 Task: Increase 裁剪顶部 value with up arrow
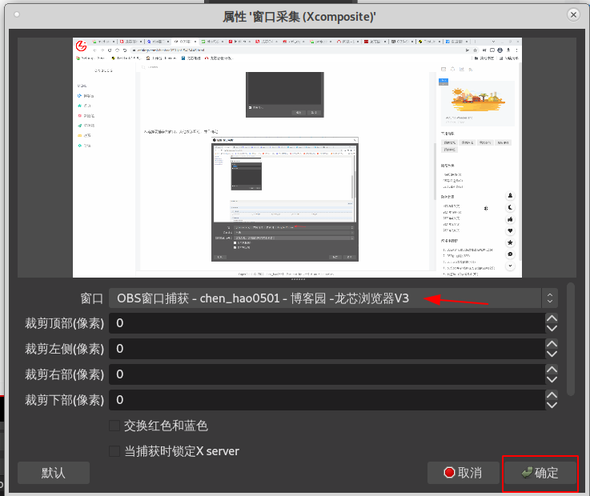point(552,318)
